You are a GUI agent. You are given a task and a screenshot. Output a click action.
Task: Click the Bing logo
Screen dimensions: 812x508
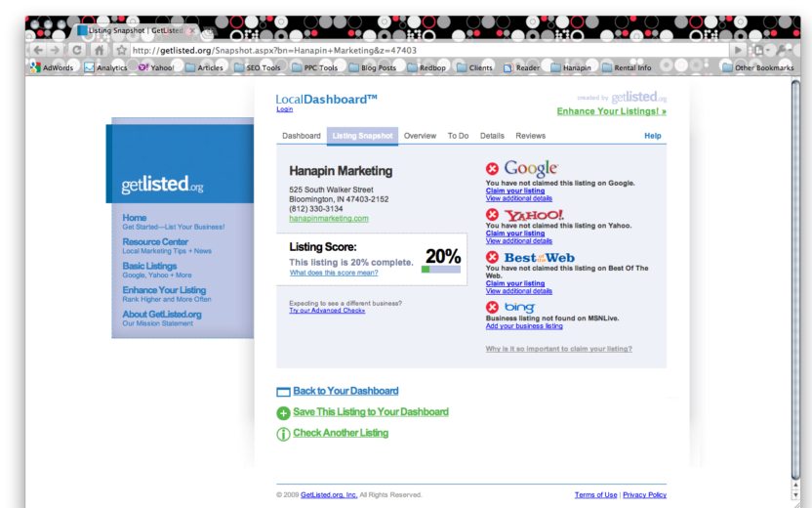click(x=519, y=308)
